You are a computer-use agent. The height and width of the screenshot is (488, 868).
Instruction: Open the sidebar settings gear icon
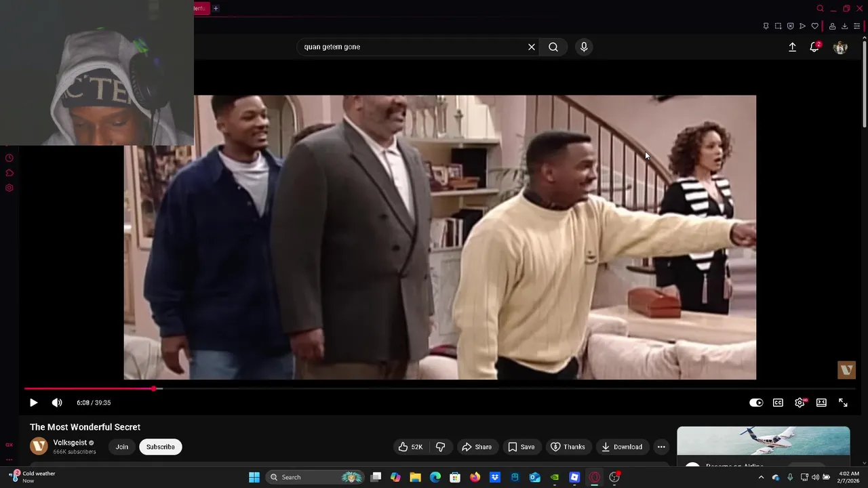tap(9, 188)
